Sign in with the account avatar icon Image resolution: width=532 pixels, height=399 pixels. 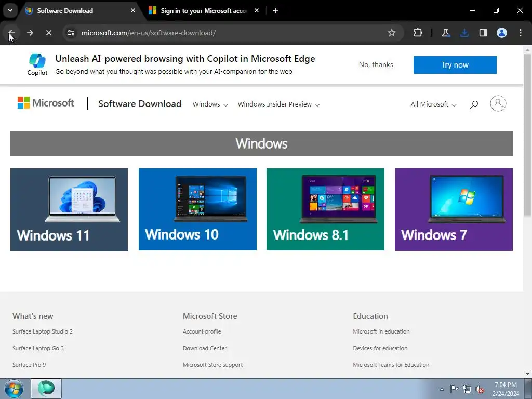pos(498,103)
